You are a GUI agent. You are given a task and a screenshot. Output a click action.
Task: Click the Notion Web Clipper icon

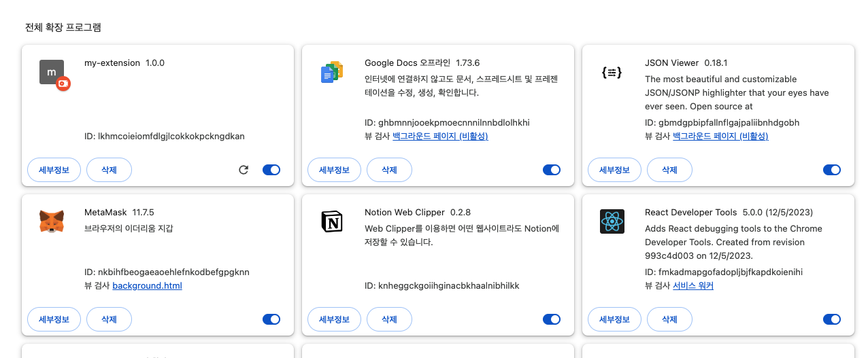[x=331, y=221]
